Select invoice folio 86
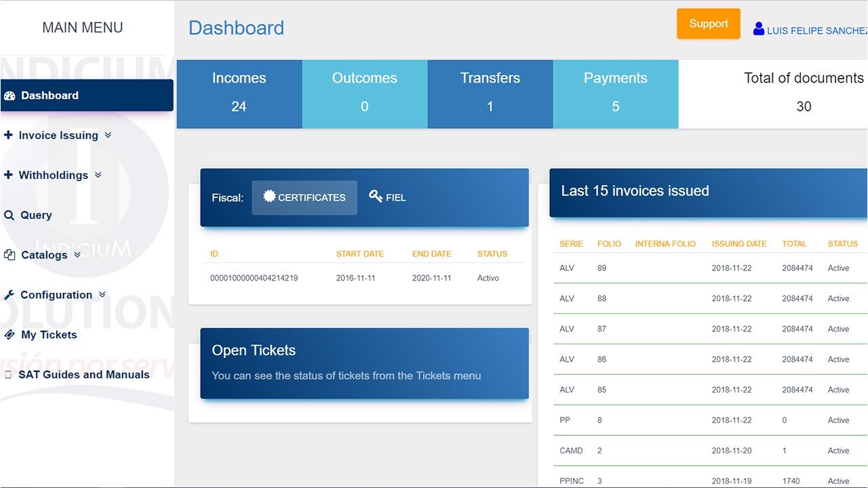 [602, 360]
